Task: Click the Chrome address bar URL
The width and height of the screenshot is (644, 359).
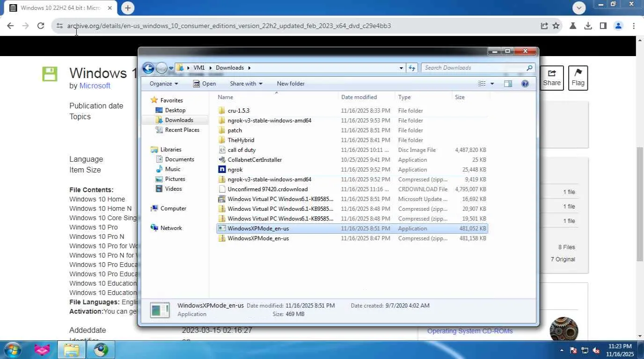Action: pos(229,26)
